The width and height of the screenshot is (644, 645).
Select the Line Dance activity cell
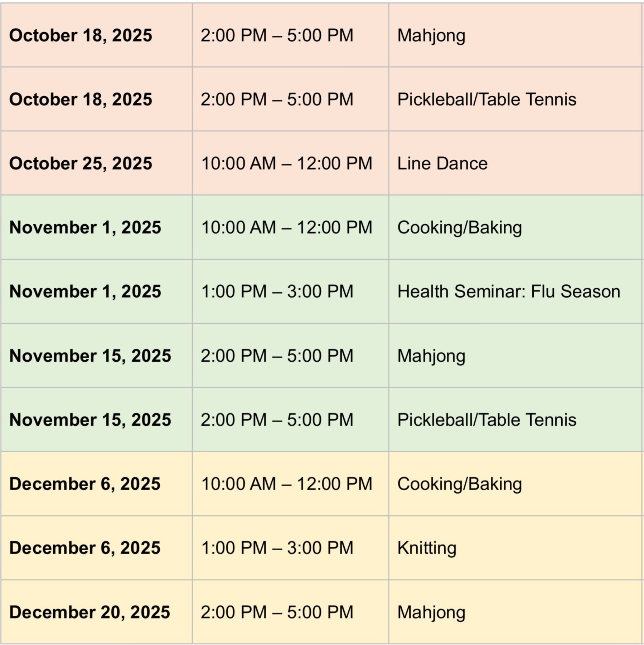[x=442, y=163]
